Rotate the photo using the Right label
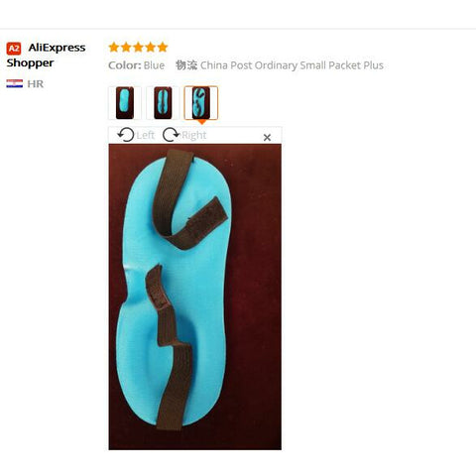 tap(194, 135)
